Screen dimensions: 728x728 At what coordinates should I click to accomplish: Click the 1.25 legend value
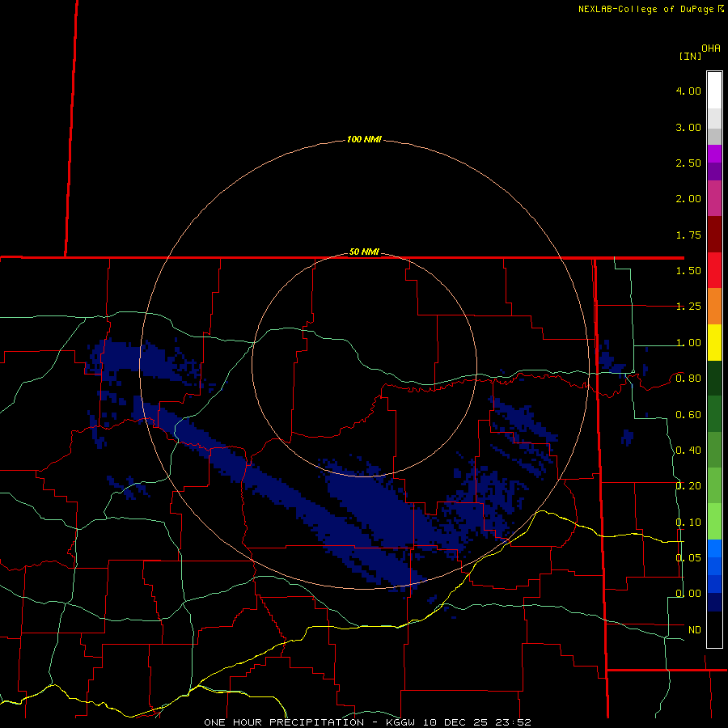pyautogui.click(x=688, y=307)
